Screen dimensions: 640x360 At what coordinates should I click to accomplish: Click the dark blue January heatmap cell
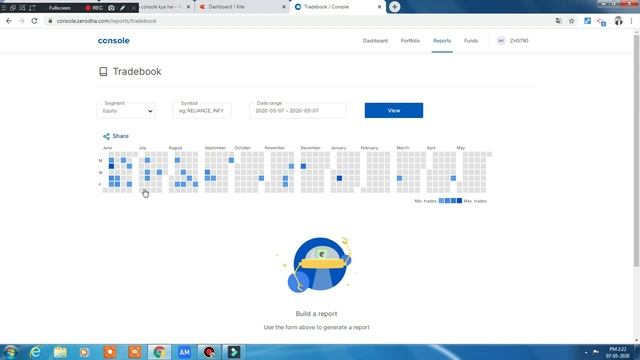click(339, 178)
